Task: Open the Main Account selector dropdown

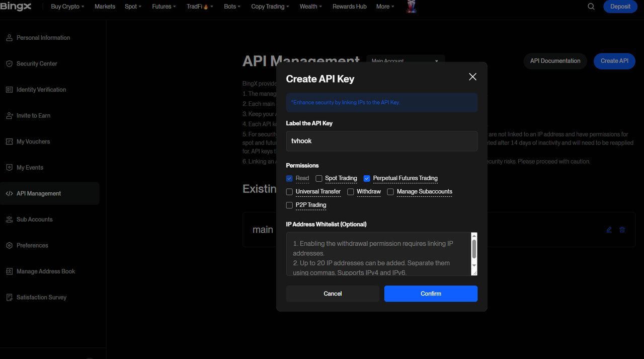Action: click(x=406, y=60)
